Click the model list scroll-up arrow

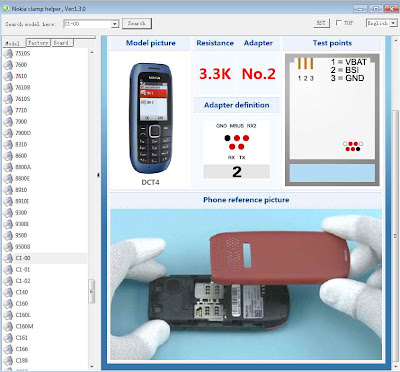point(92,52)
